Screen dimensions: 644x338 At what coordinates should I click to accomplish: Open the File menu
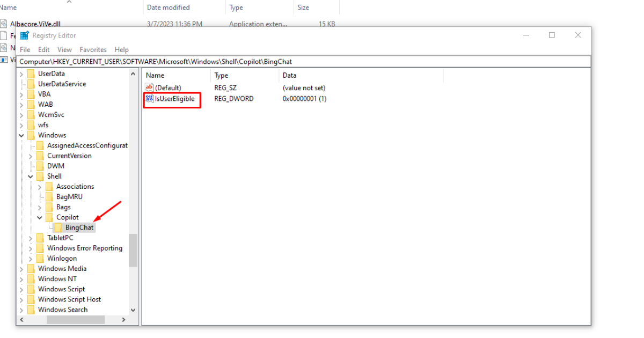pyautogui.click(x=25, y=49)
